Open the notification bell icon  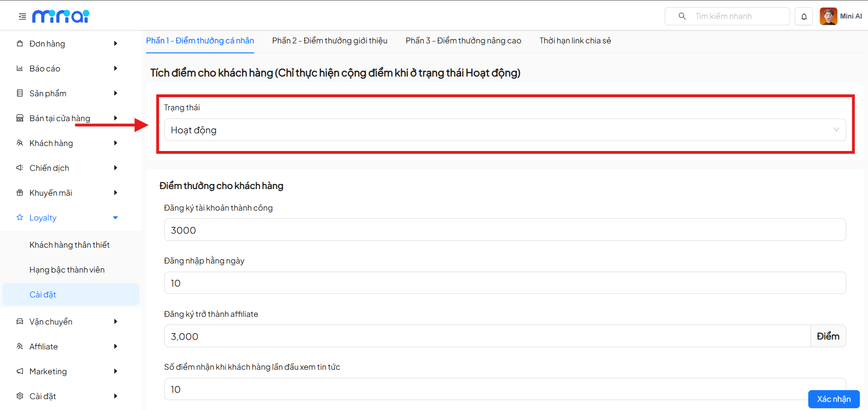pos(804,17)
